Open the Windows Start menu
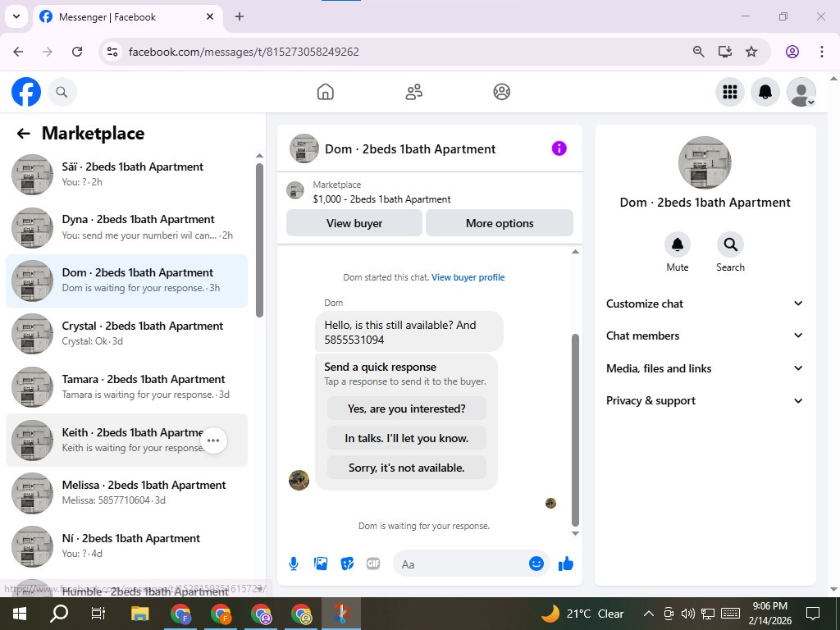 (x=20, y=614)
